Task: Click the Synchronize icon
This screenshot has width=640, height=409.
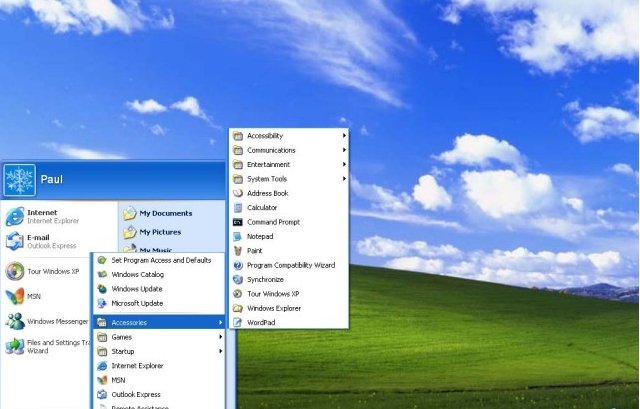Action: [x=238, y=280]
